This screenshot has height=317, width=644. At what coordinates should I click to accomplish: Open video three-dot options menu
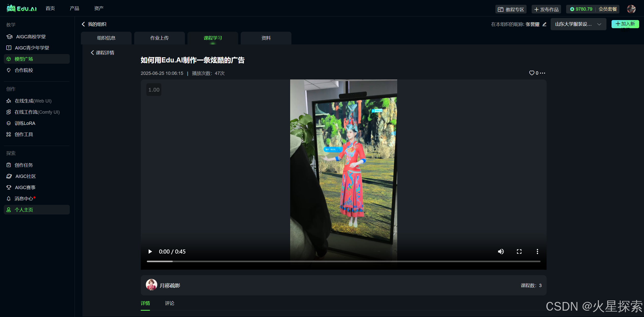coord(537,252)
